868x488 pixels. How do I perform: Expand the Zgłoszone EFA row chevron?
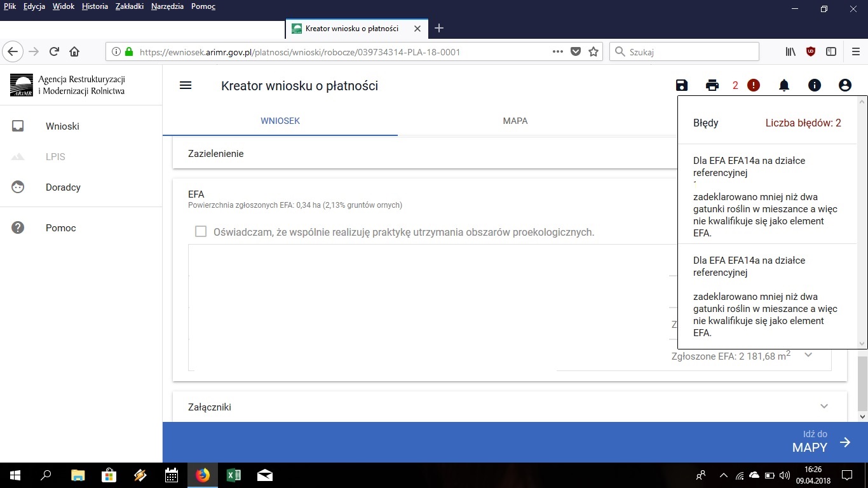808,355
